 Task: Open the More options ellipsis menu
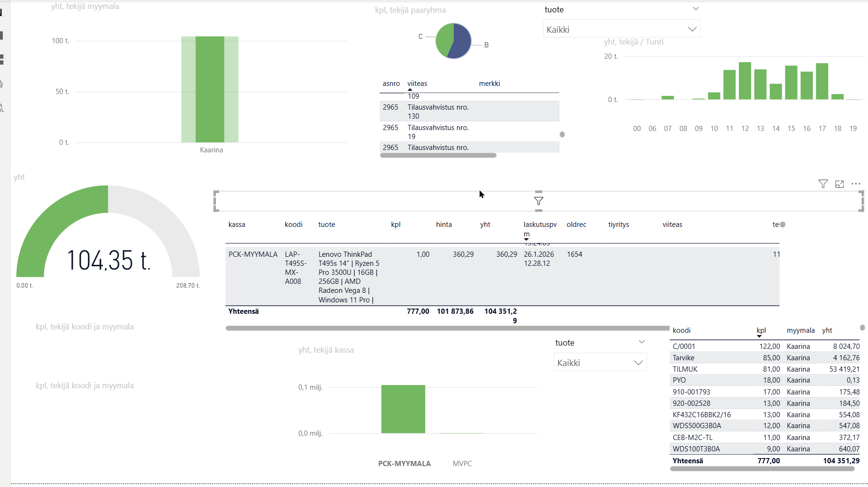856,184
